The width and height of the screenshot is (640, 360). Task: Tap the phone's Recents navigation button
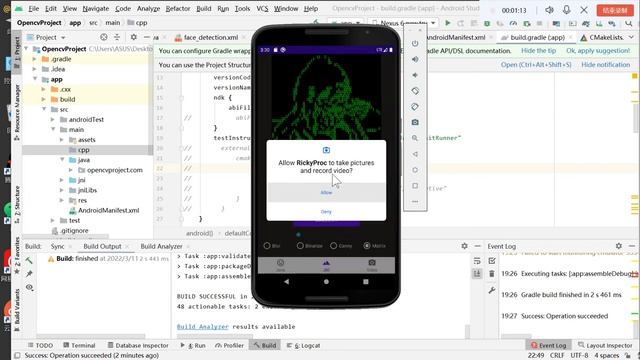366,282
